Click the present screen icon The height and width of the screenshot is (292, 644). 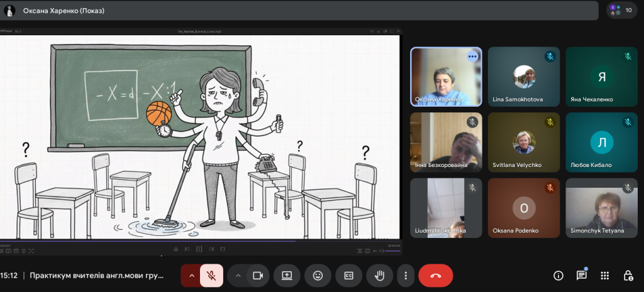[x=287, y=275]
